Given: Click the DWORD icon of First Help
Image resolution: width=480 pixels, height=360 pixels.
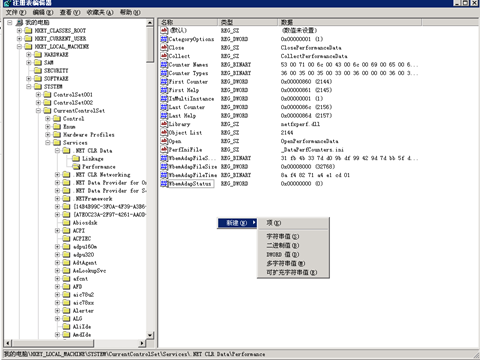Looking at the screenshot, I should point(164,90).
